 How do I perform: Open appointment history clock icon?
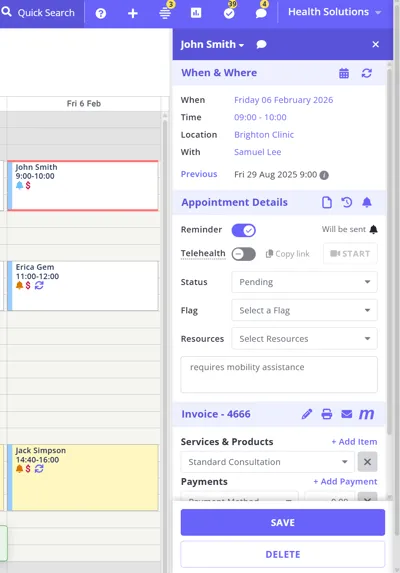coord(347,202)
